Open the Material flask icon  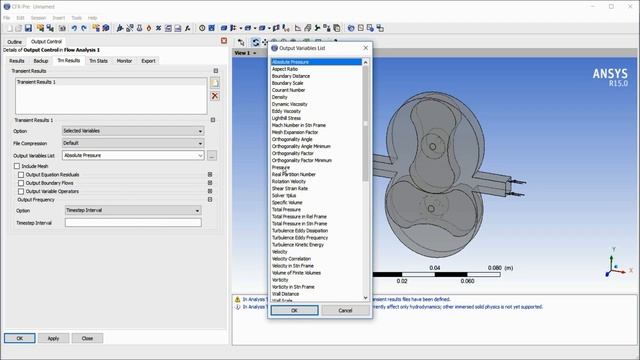140,28
